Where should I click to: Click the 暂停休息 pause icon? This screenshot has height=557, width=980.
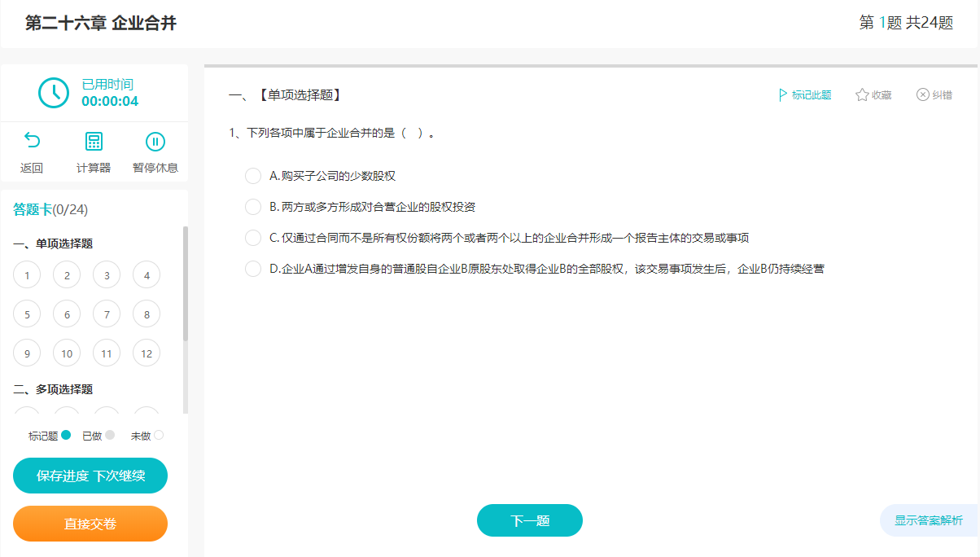[x=155, y=141]
